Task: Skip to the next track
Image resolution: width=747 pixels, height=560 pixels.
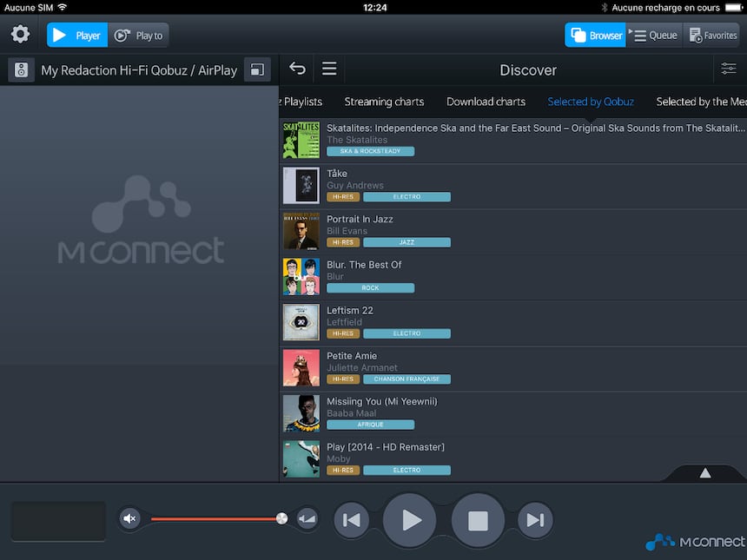Action: pyautogui.click(x=535, y=519)
